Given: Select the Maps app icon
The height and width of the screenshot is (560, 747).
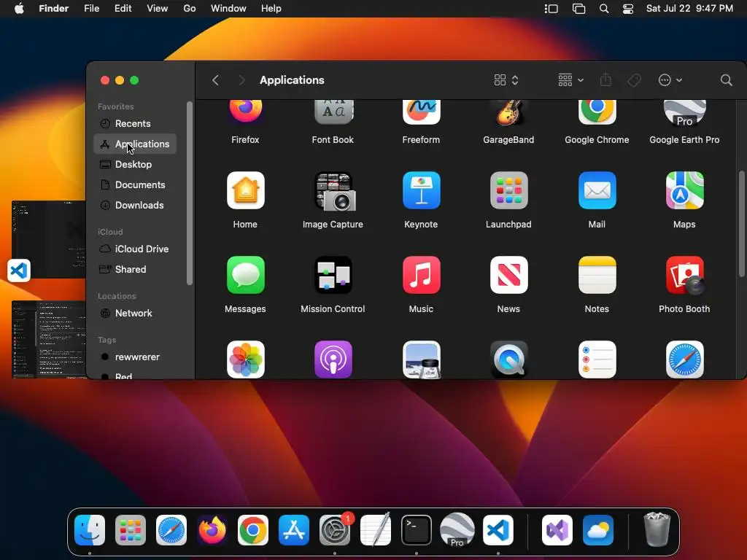Looking at the screenshot, I should click(684, 190).
